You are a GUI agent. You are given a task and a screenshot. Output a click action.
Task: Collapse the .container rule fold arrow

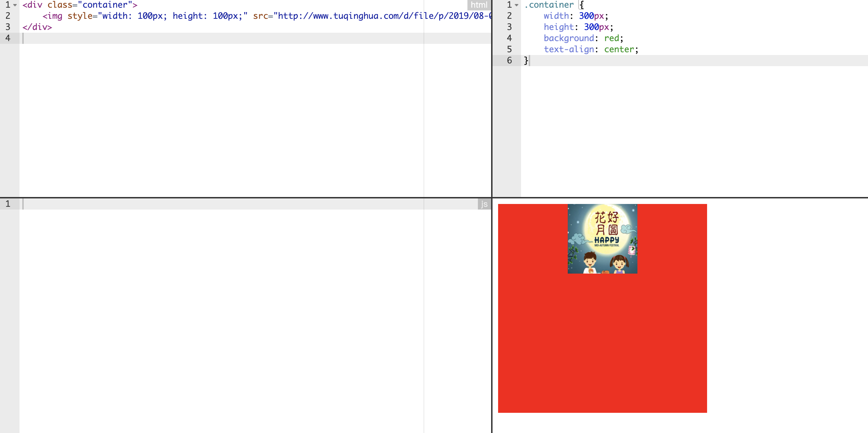click(517, 5)
